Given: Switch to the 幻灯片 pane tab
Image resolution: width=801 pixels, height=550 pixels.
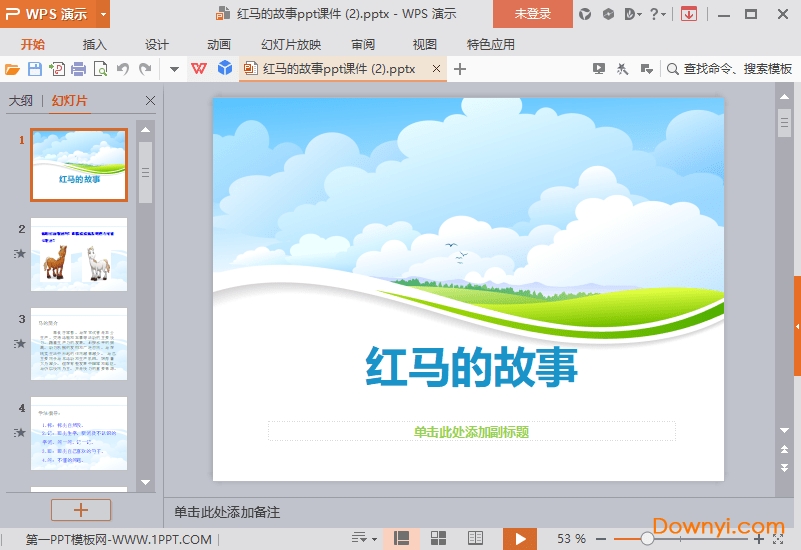Looking at the screenshot, I should (69, 101).
